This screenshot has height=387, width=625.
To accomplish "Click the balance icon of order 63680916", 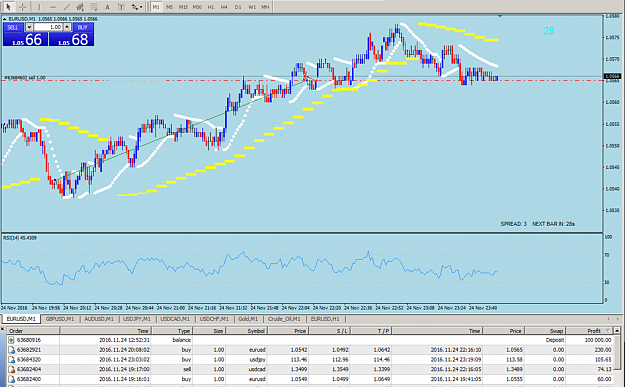I will [x=11, y=340].
